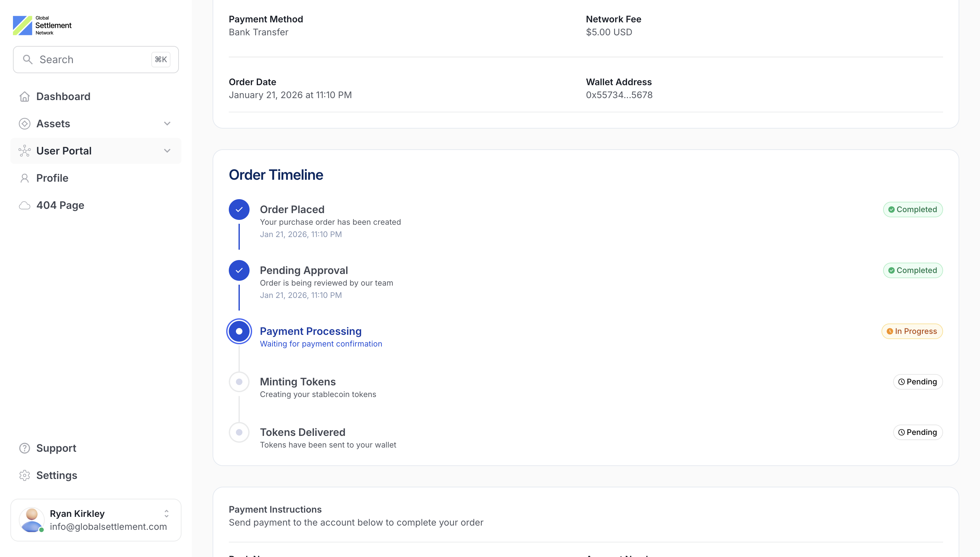Switch to the Dashboard section

[63, 97]
